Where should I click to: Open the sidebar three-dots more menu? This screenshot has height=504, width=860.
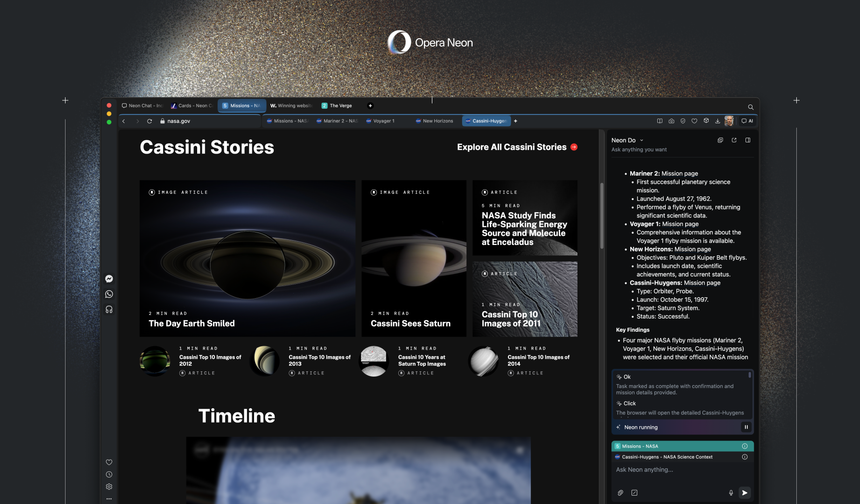tap(109, 498)
